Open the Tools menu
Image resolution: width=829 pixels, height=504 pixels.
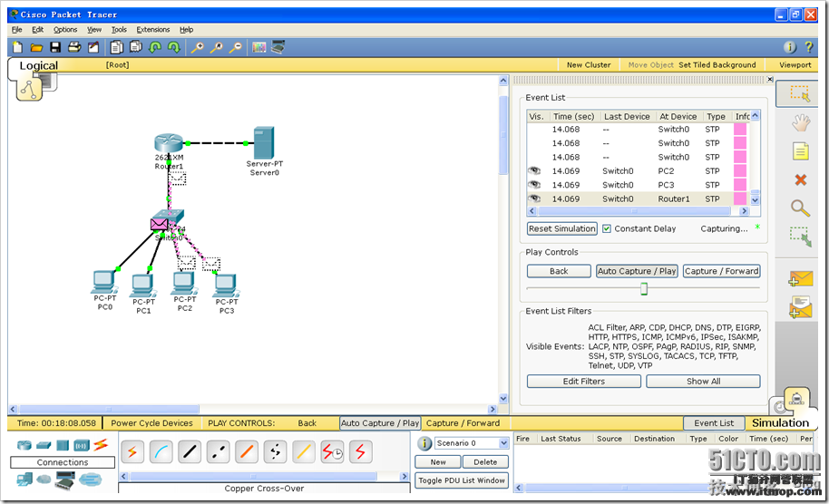(x=119, y=30)
